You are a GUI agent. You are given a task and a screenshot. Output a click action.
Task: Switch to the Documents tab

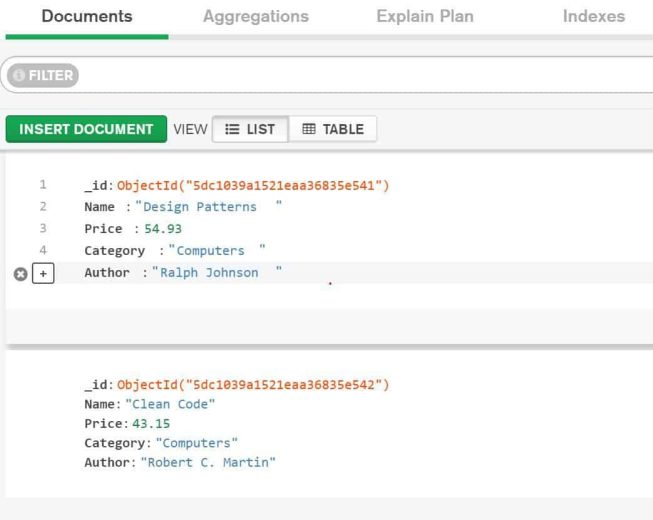pos(87,16)
